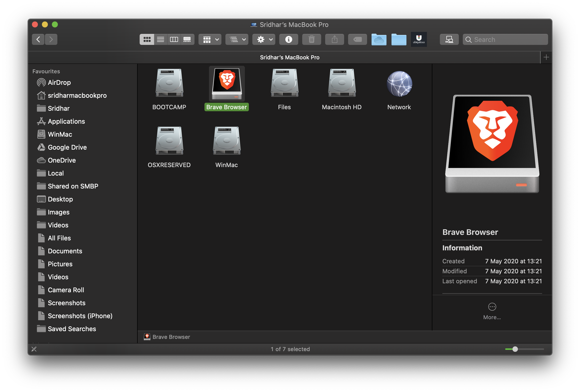
Task: Switch to column view mode
Action: [174, 39]
